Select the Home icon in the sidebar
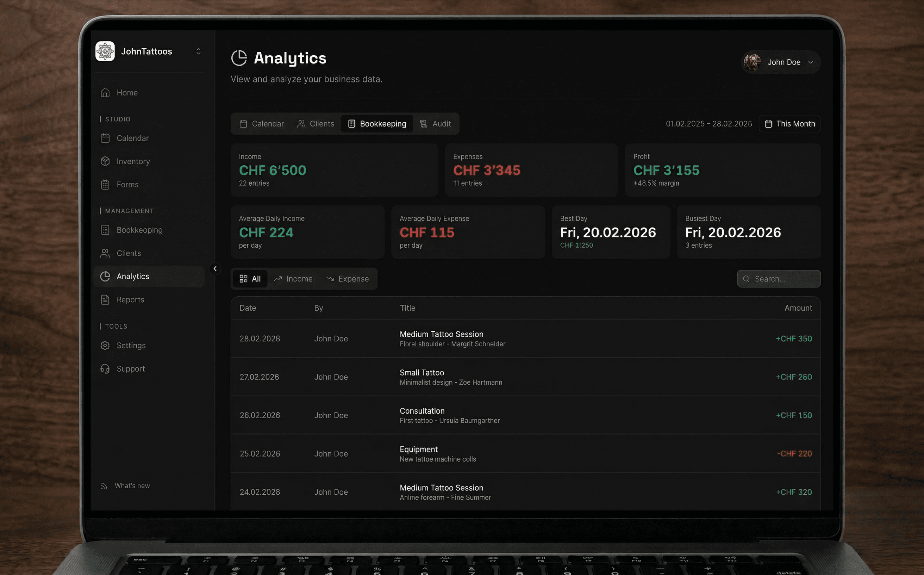 tap(105, 92)
